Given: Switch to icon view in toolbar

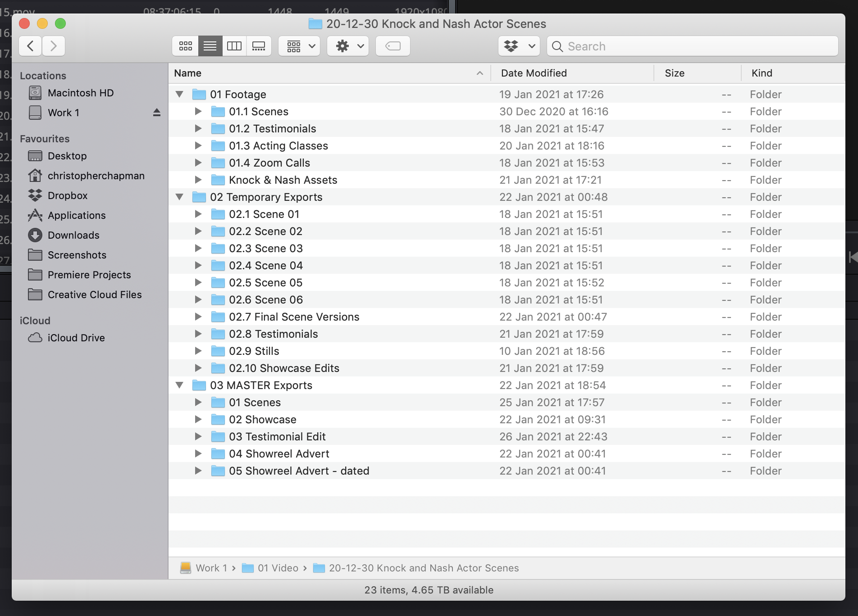Looking at the screenshot, I should [185, 46].
